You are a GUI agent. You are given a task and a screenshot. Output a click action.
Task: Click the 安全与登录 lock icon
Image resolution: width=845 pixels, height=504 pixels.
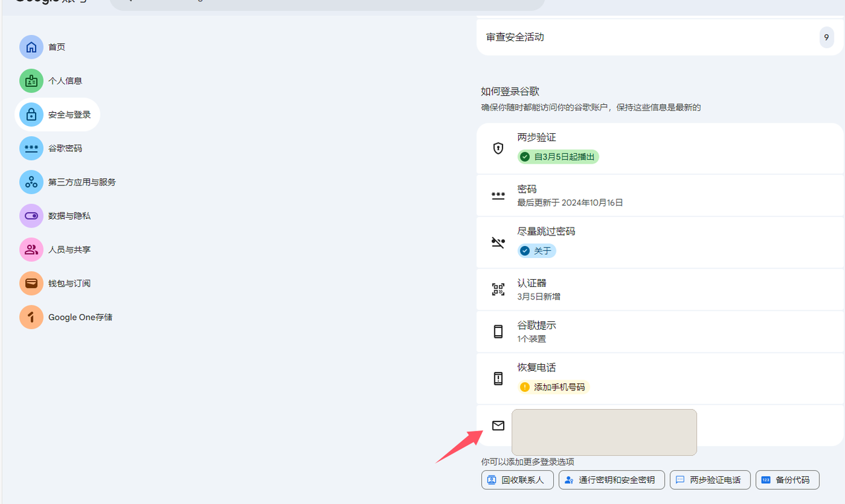(31, 115)
